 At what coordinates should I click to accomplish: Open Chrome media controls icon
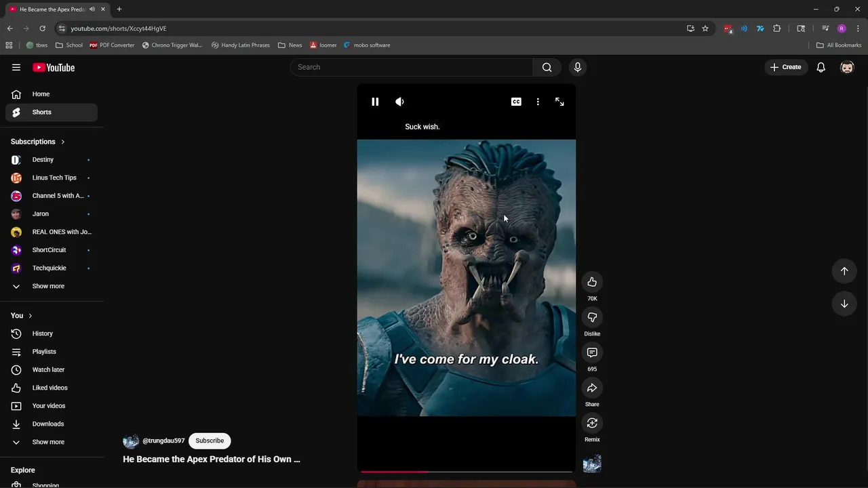[x=825, y=28]
